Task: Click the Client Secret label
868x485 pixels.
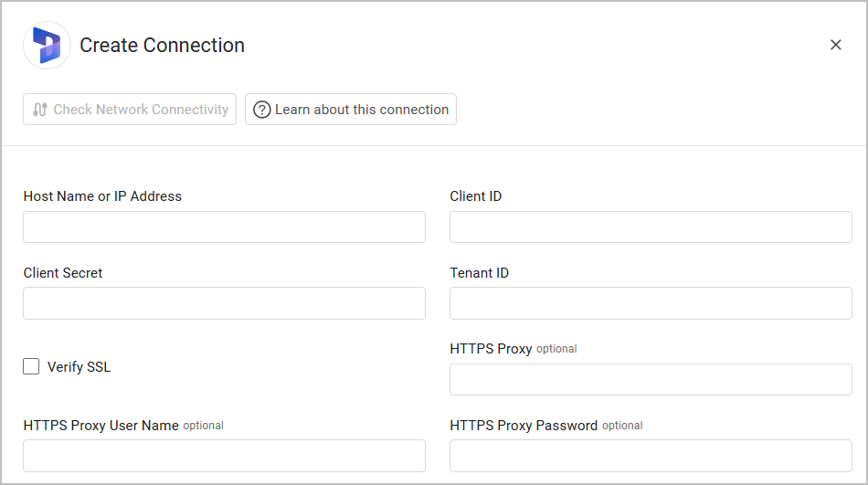Action: [x=63, y=273]
